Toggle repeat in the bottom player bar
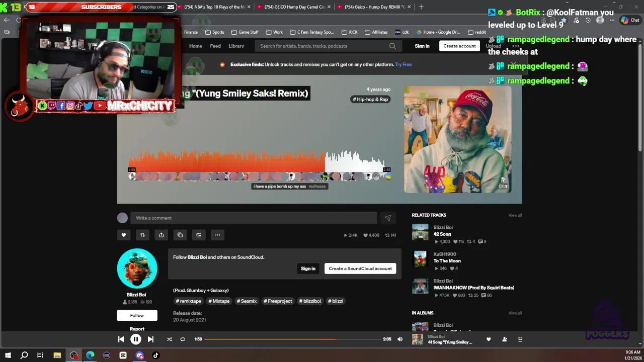644x362 pixels. click(183, 339)
